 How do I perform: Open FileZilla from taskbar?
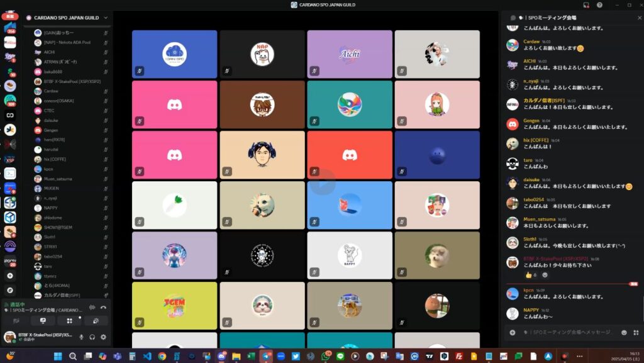(x=458, y=356)
